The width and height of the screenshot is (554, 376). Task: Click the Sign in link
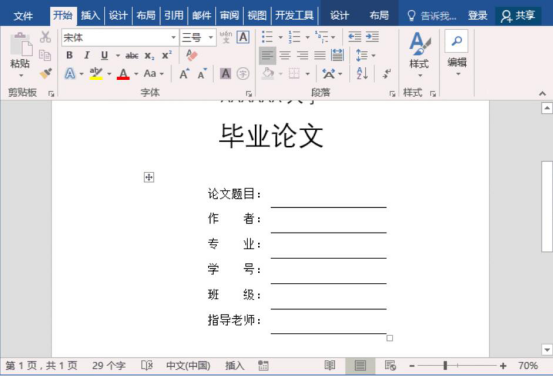478,16
